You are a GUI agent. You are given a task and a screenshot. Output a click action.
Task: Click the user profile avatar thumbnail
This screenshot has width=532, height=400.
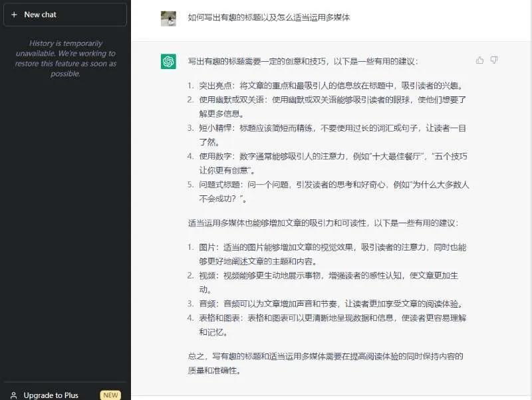[168, 19]
